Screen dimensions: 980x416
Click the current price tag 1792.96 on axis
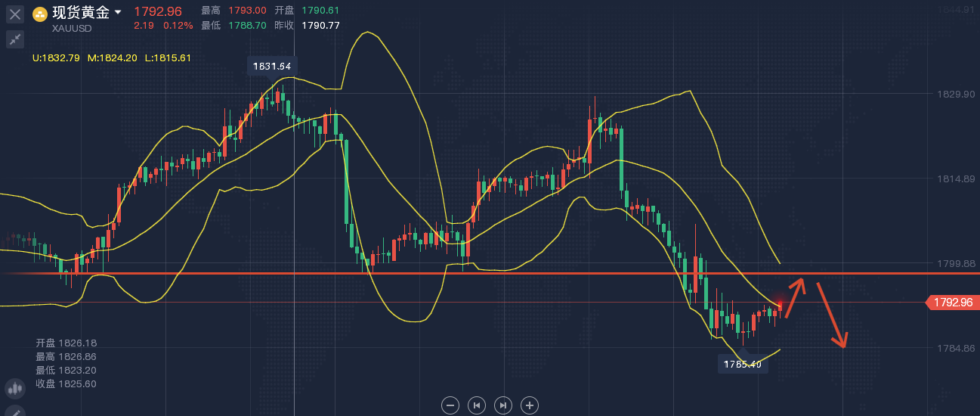[x=952, y=303]
